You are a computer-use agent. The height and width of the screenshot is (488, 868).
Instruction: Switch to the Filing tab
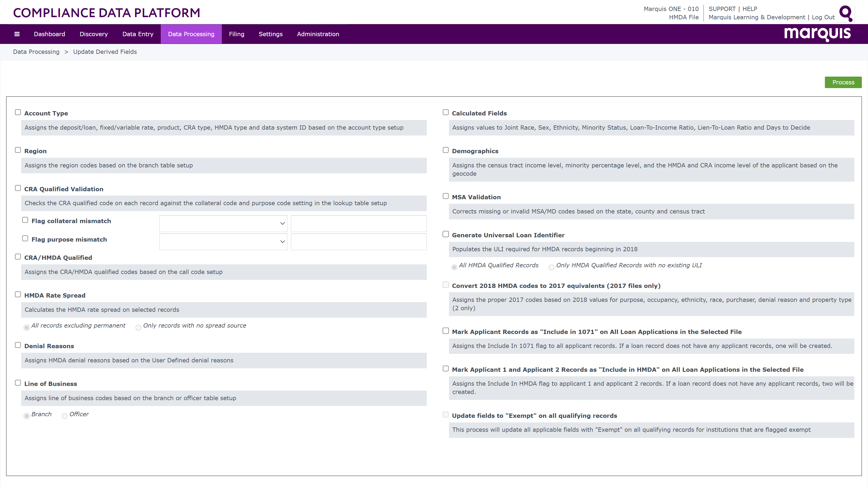pos(236,34)
